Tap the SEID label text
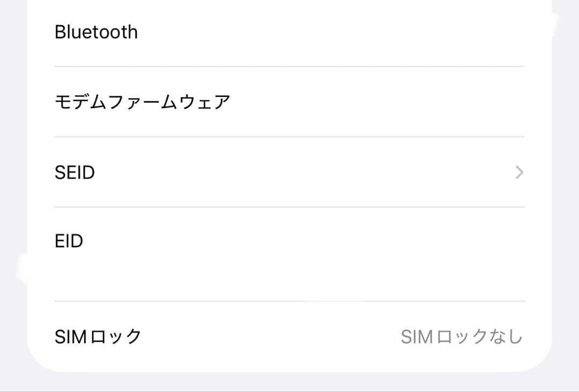Image resolution: width=579 pixels, height=392 pixels. click(75, 172)
